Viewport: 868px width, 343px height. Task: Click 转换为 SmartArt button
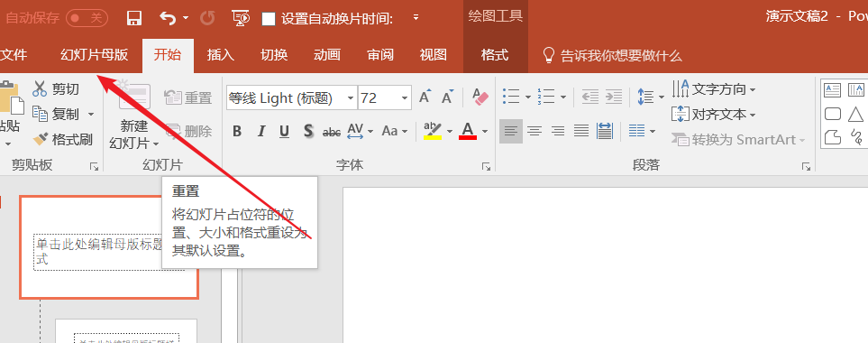(x=738, y=140)
